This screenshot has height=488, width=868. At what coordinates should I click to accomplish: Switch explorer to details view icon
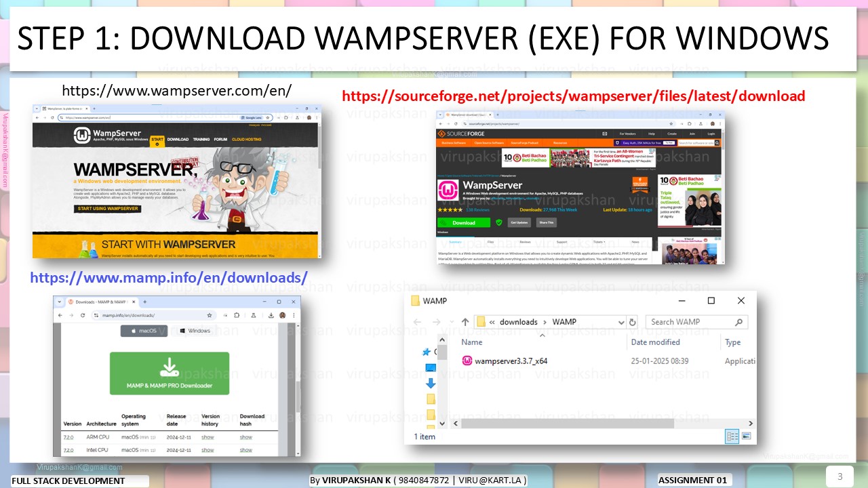pyautogui.click(x=732, y=436)
